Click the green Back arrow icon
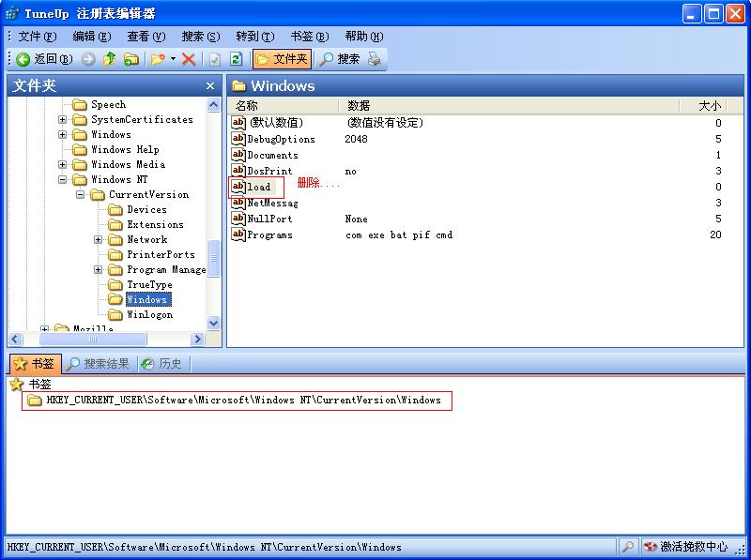 click(23, 59)
